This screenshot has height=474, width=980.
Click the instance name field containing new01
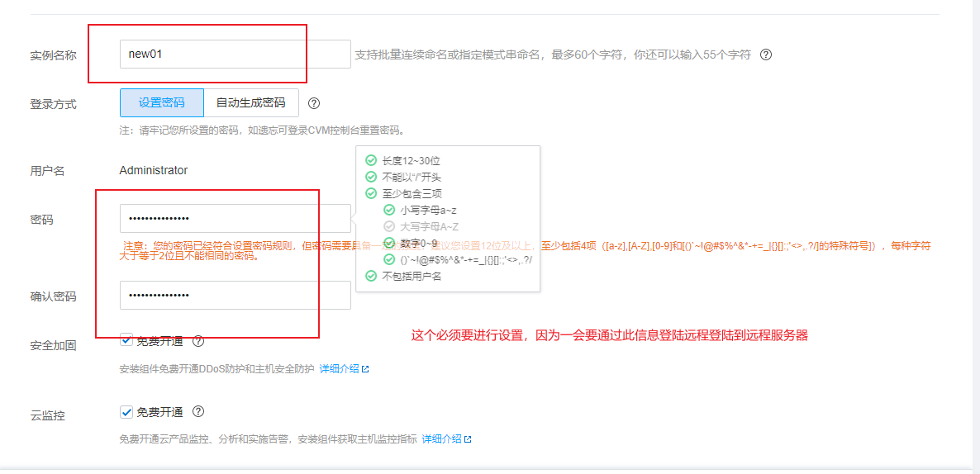point(235,55)
